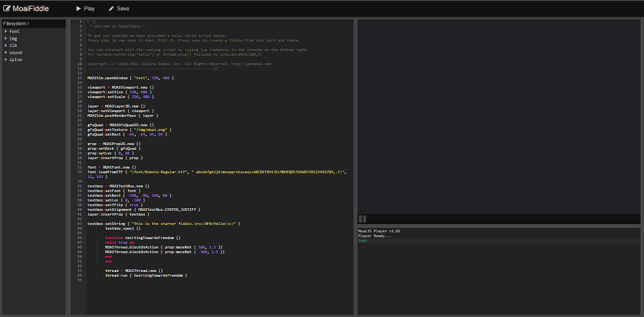Image resolution: width=644 pixels, height=317 pixels.
Task: Click the 'font = MOAIFont.new ()' line
Action: [x=112, y=167]
